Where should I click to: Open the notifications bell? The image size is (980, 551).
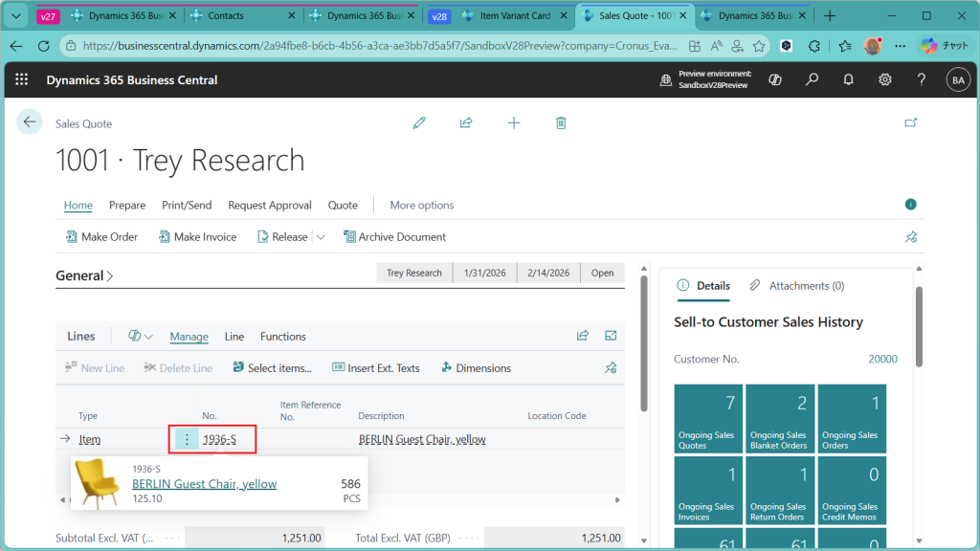[848, 80]
